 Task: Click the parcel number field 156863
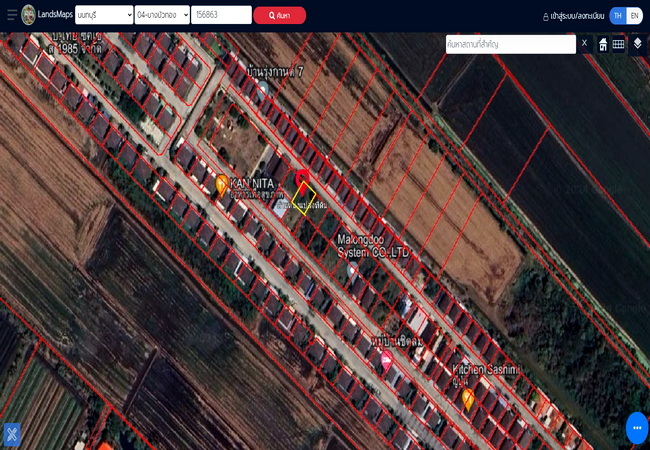coord(221,15)
